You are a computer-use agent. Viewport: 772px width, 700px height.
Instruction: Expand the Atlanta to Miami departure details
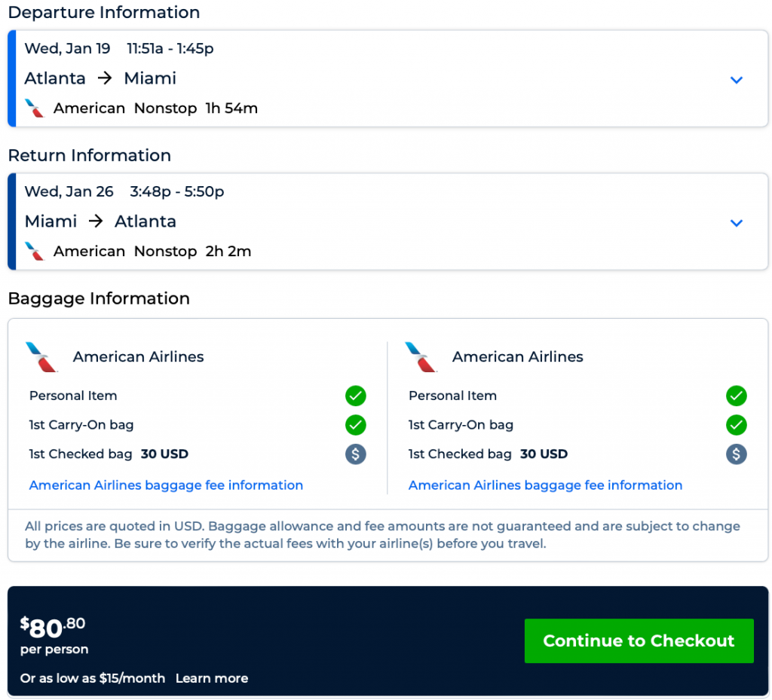pos(737,80)
